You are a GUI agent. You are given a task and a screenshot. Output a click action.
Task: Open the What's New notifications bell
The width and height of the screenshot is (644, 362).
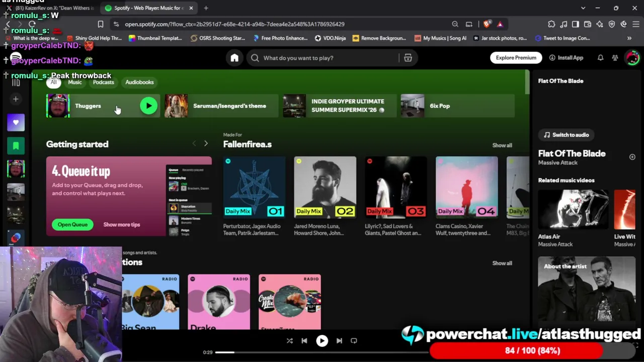click(x=600, y=58)
